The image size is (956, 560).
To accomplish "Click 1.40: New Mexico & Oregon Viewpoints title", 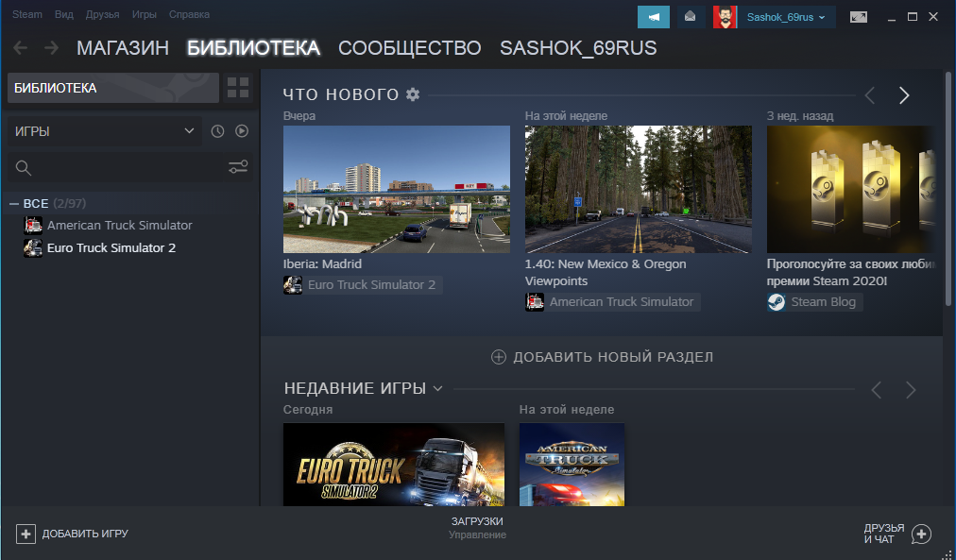I will [606, 272].
